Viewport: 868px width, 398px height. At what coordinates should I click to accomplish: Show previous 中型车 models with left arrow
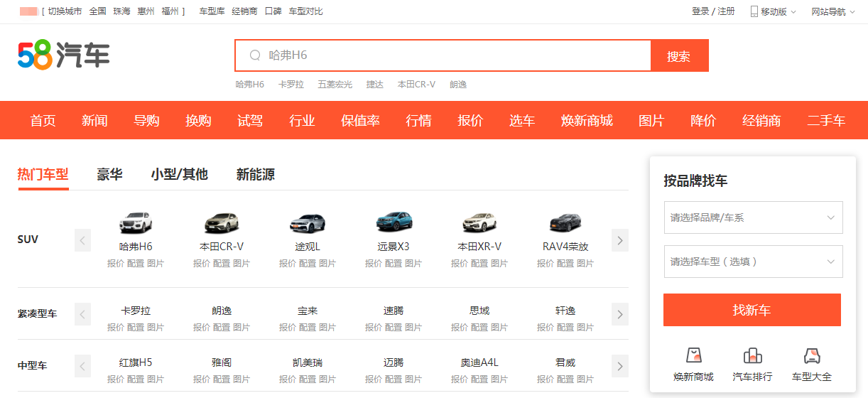82,366
